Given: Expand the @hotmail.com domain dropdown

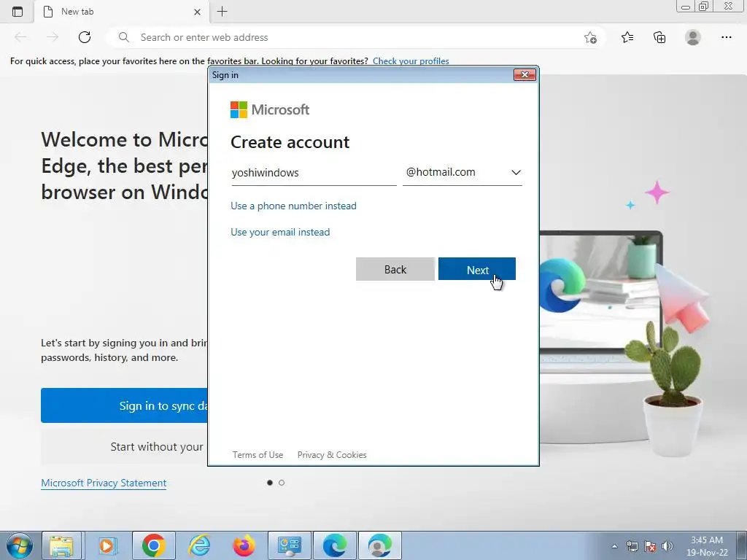Looking at the screenshot, I should coord(462,172).
